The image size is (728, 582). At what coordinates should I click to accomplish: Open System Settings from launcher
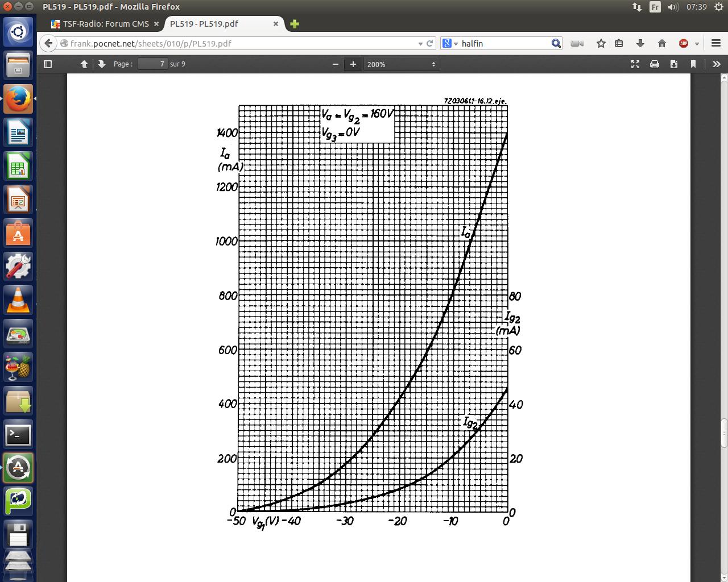[18, 267]
